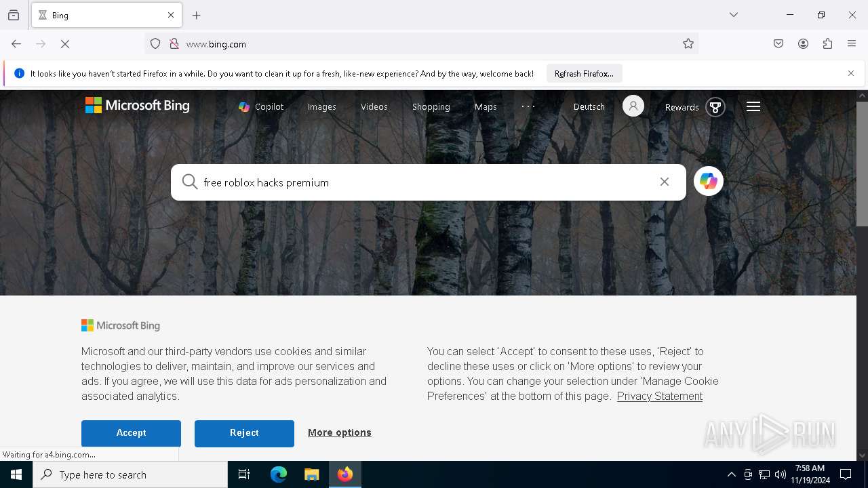Go to Videos search
Image resolution: width=868 pixels, height=488 pixels.
[374, 106]
